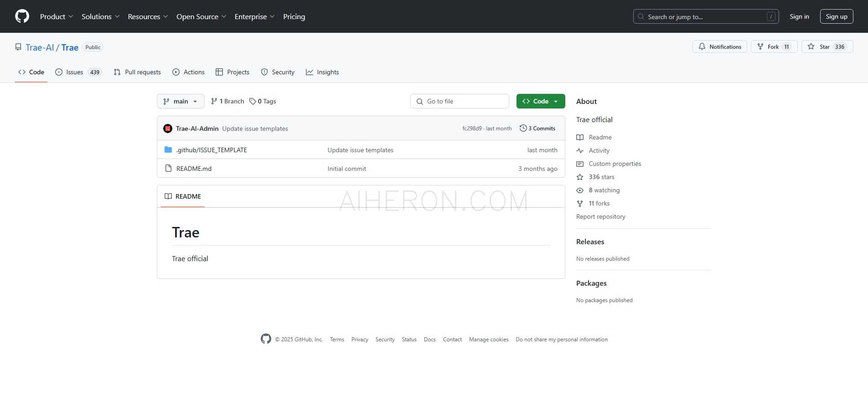View the 1 Branch link
This screenshot has width=868, height=401.
(227, 101)
